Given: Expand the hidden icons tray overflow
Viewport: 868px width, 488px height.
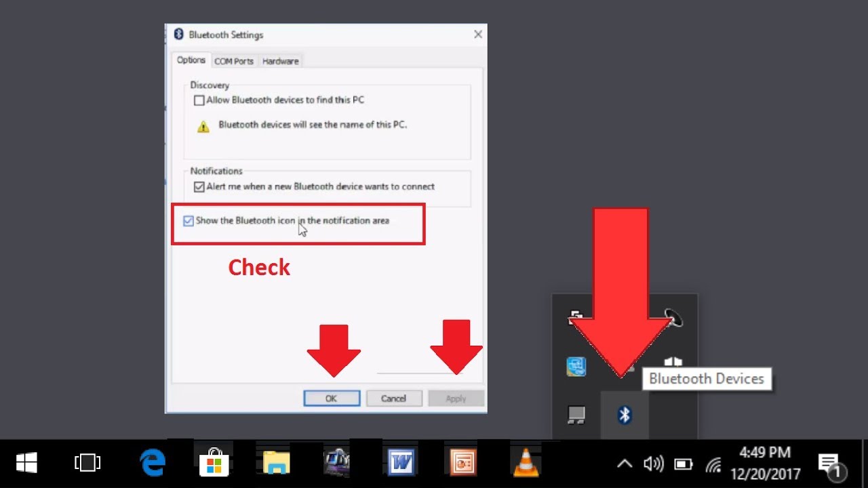Looking at the screenshot, I should tap(624, 464).
